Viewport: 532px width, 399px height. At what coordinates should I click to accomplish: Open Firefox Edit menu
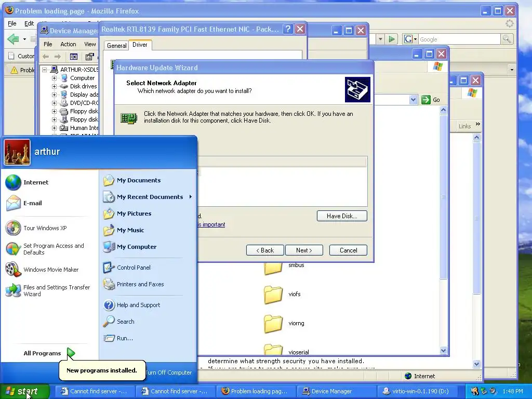click(29, 23)
